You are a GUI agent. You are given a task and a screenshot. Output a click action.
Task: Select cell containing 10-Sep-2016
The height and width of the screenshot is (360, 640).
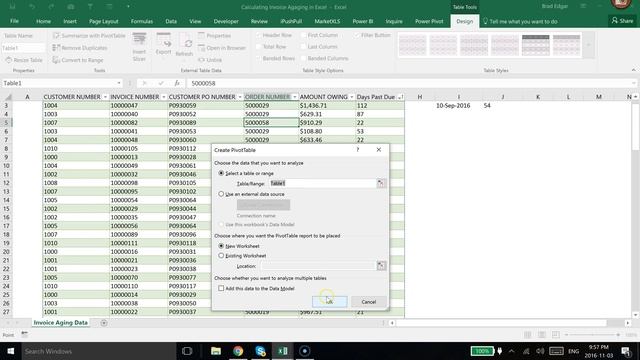[453, 105]
